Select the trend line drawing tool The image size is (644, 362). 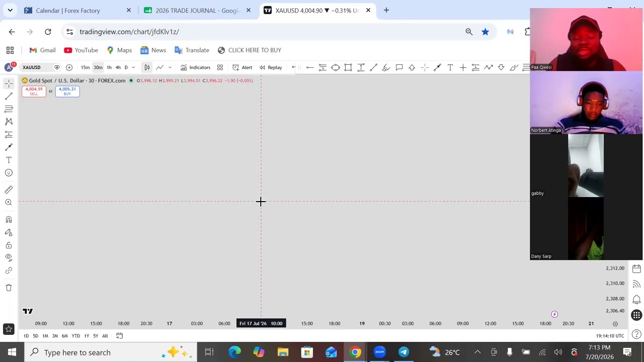point(9,96)
